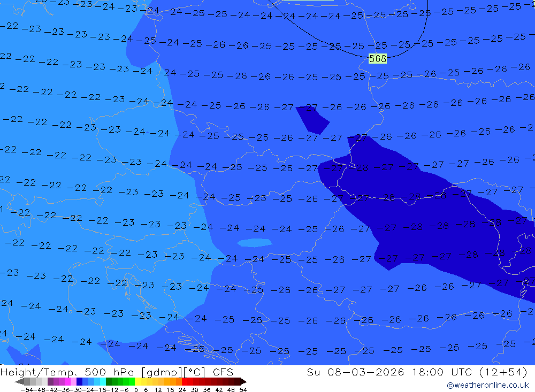This screenshot has height=392, width=535.
Task: Click the Height/Temp. 500 hPa GFS title
Action: (117, 372)
